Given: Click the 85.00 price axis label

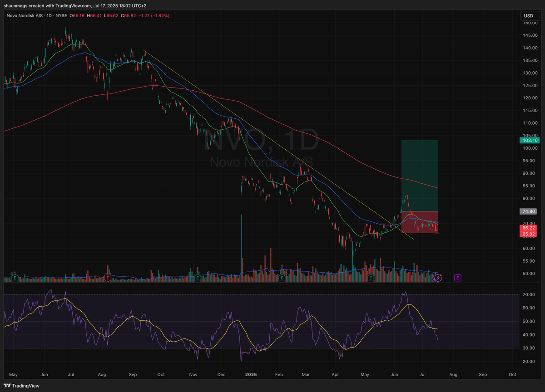Looking at the screenshot, I should [x=529, y=186].
